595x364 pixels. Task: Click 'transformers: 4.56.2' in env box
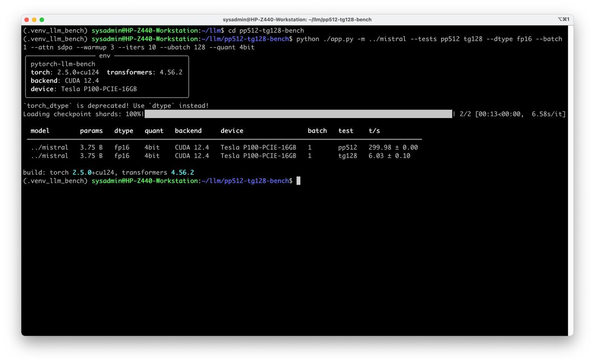pos(145,73)
